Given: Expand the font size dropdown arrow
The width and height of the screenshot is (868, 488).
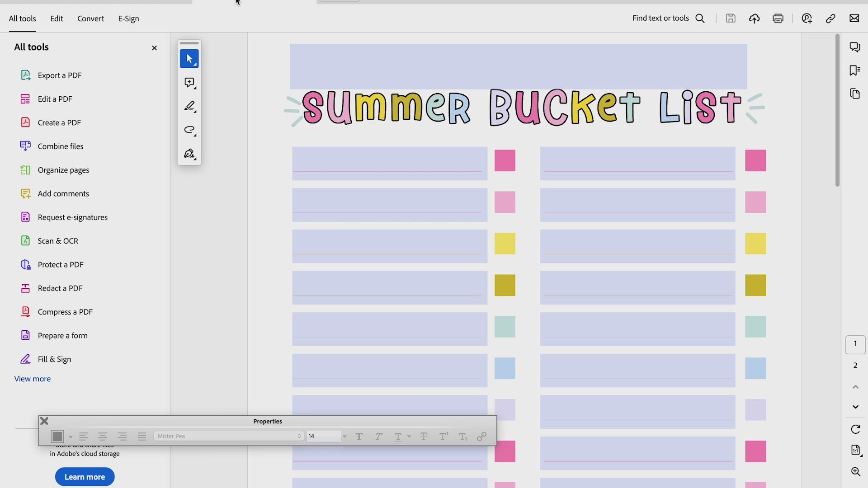Looking at the screenshot, I should 344,436.
